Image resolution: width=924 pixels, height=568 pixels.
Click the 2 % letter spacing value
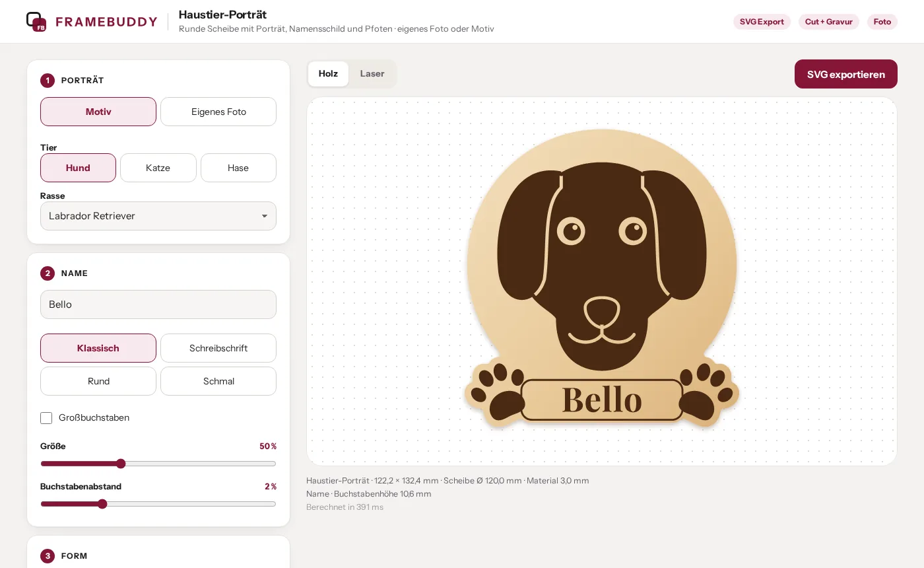tap(271, 487)
